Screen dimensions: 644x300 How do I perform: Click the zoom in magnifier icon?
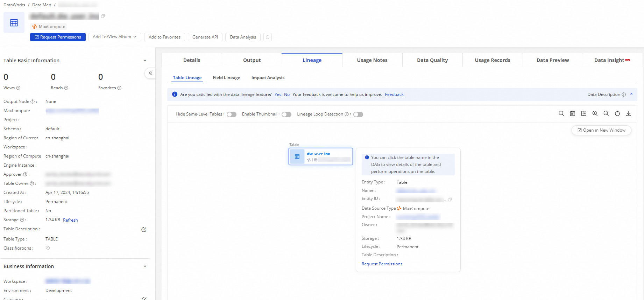pyautogui.click(x=595, y=113)
